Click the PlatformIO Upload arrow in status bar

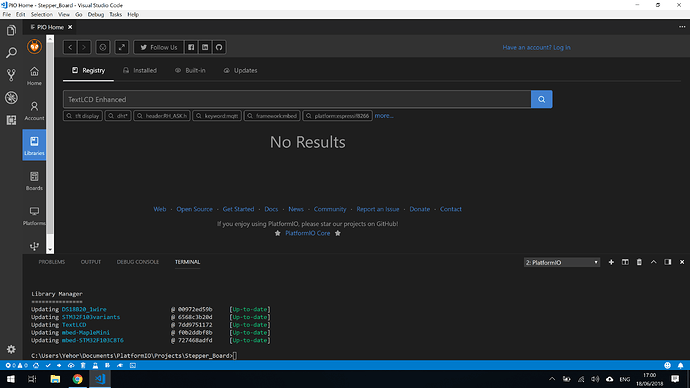[x=59, y=366]
